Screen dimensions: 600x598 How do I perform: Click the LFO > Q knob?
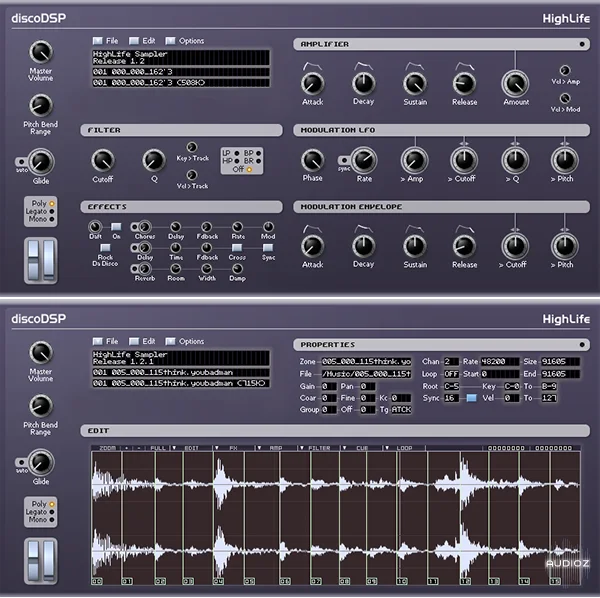(515, 161)
